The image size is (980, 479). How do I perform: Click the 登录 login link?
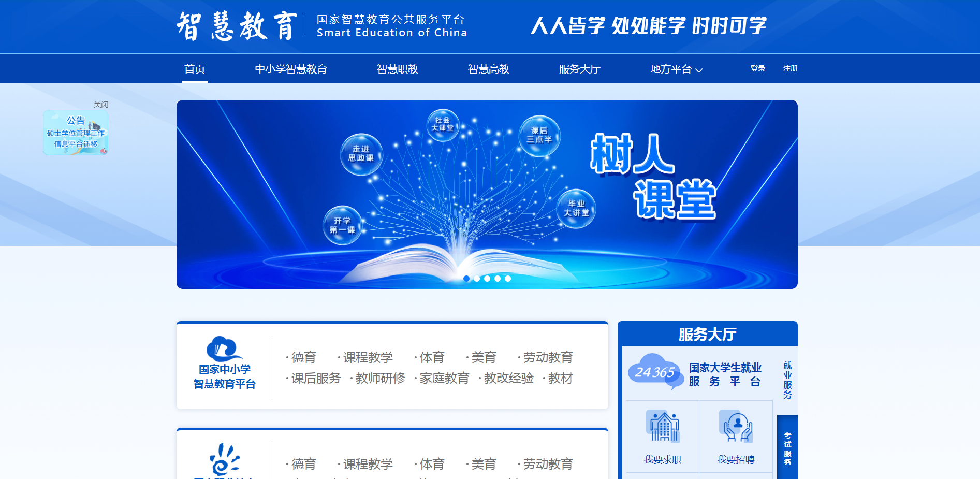coord(758,68)
